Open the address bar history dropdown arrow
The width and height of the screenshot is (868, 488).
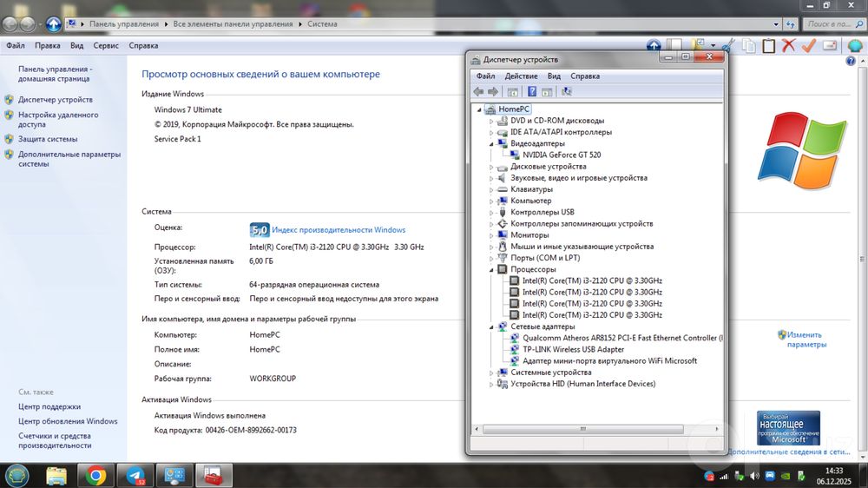pos(775,24)
